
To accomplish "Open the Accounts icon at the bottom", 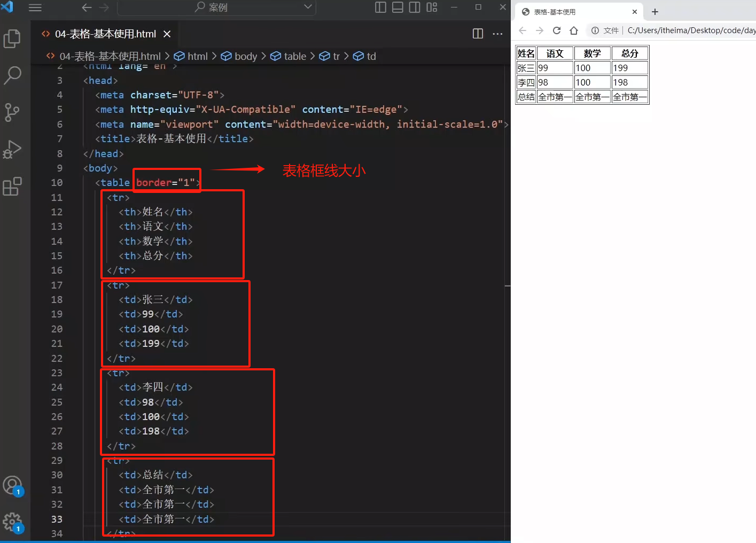I will [x=13, y=485].
